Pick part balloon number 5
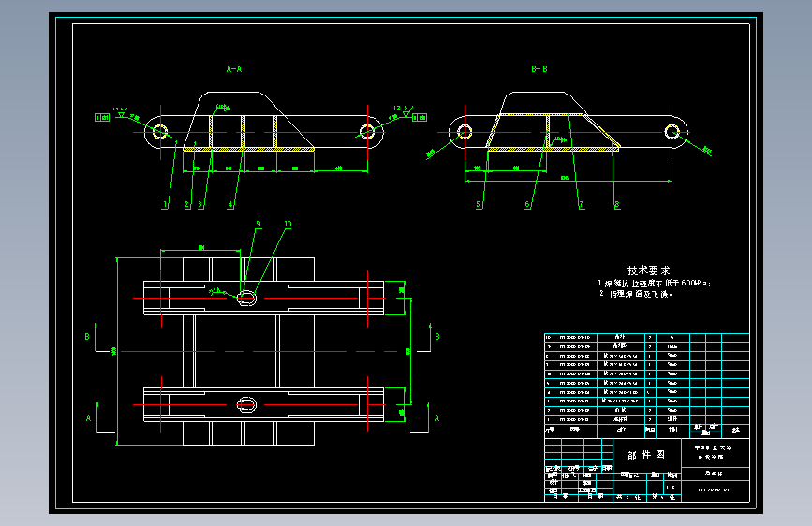Image resolution: width=812 pixels, height=526 pixels. 479,204
